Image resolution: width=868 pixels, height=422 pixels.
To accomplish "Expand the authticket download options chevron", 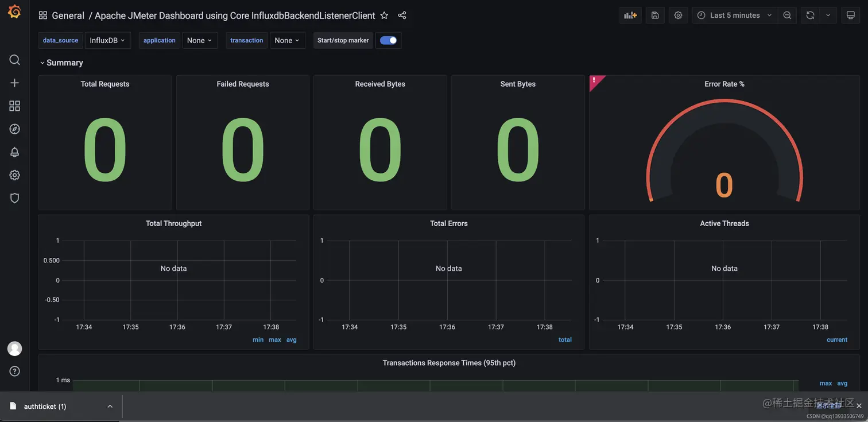I will pos(110,406).
